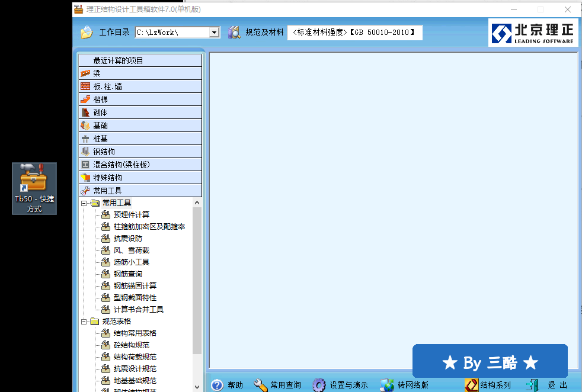Open 砼结构规范 tree item
Viewport: 582px width, 392px height.
[x=132, y=345]
